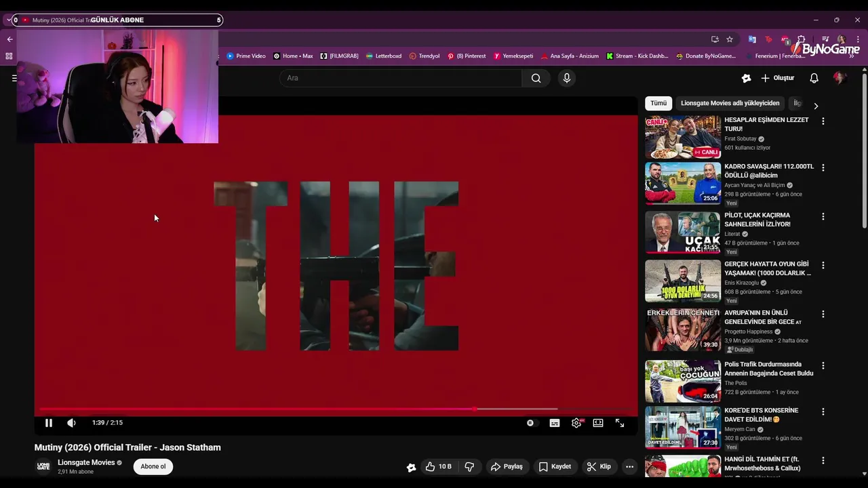868x488 pixels.
Task: Open the Lionsgate Movies channel name link
Action: (86, 462)
